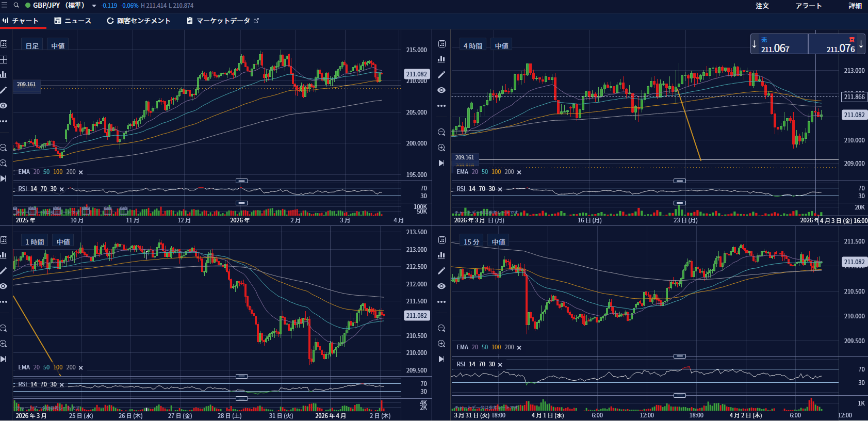Switch to the 顧客センチメント tab
The height and width of the screenshot is (421, 868).
tap(138, 21)
